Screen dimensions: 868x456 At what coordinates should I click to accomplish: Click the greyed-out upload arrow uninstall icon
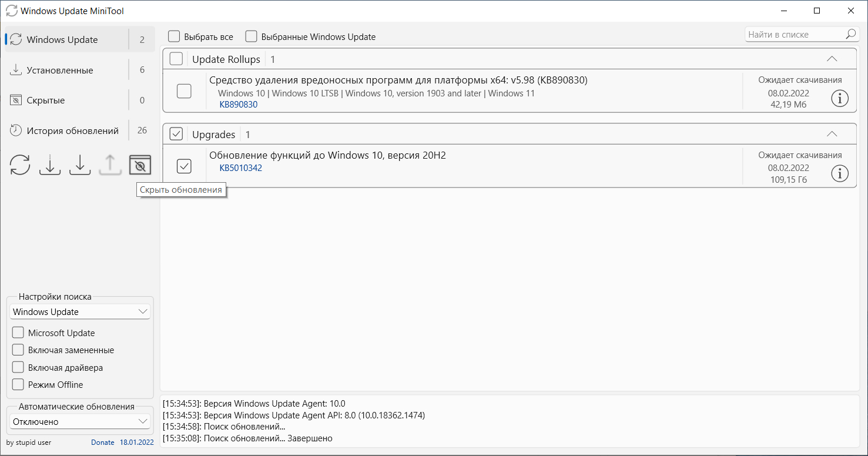click(x=110, y=165)
